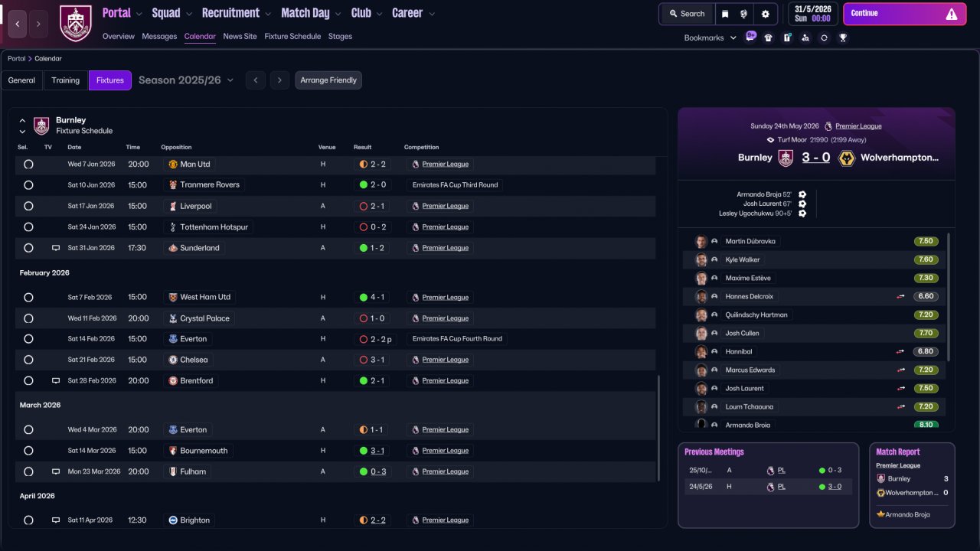980x551 pixels.
Task: Switch to the Training calendar tab
Action: click(66, 80)
